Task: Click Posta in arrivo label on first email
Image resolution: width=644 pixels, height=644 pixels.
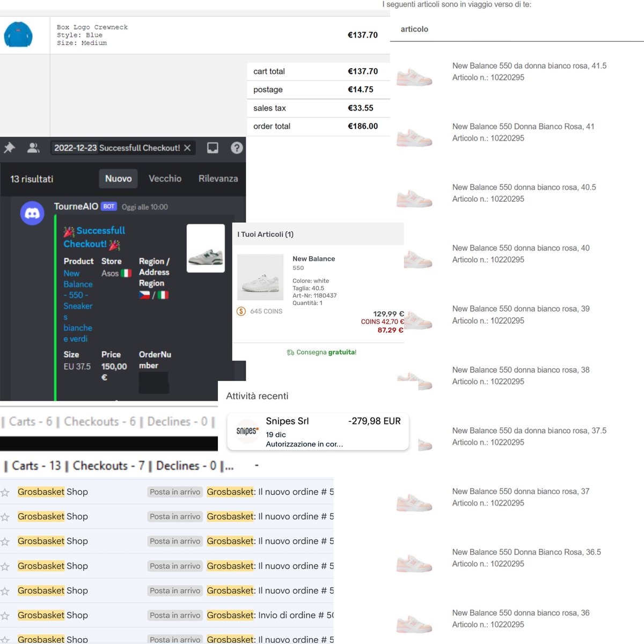Action: 175,492
